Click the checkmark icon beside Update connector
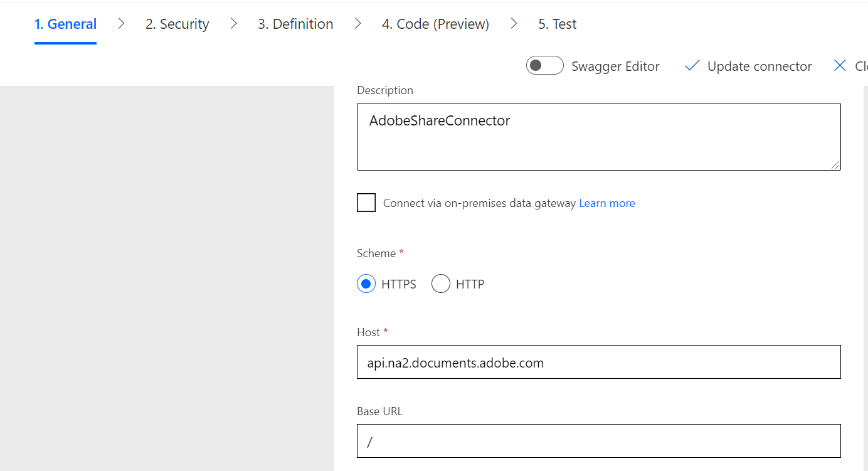Image resolution: width=868 pixels, height=471 pixels. point(692,65)
